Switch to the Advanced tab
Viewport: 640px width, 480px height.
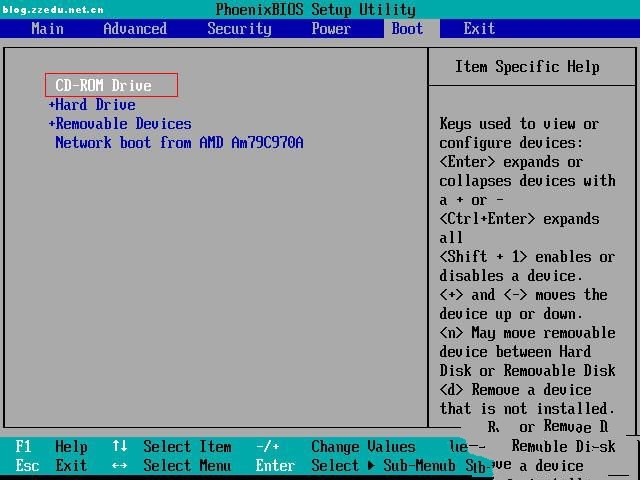click(x=135, y=28)
